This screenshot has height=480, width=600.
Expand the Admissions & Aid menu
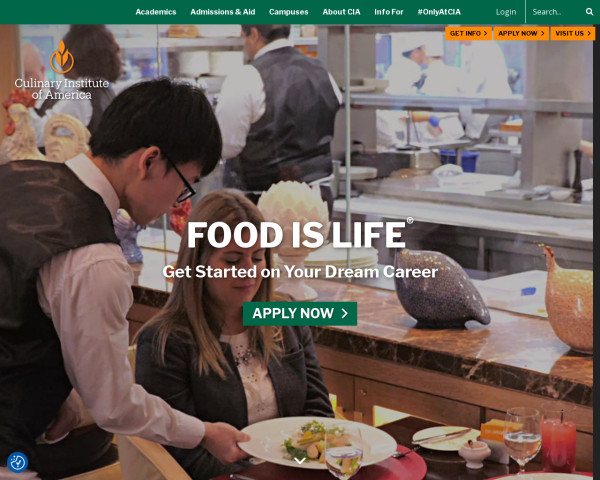223,12
